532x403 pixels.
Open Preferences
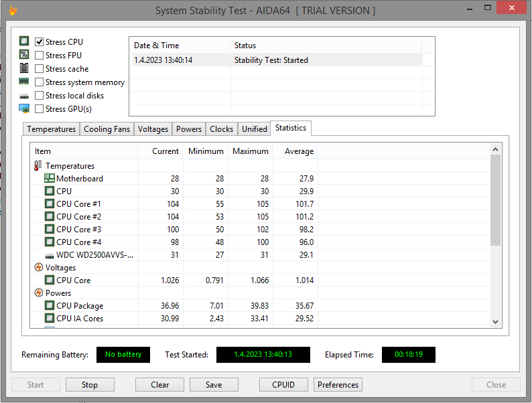tap(338, 385)
